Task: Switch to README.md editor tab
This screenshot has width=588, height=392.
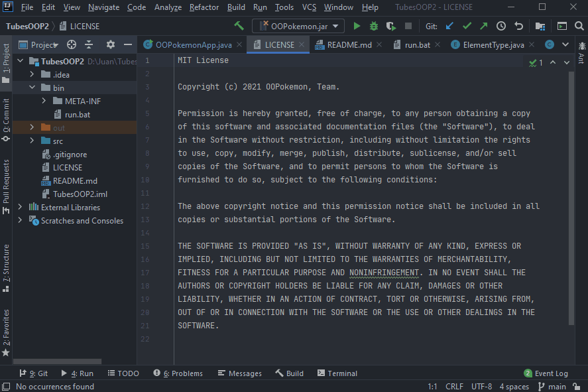Action: (x=349, y=45)
